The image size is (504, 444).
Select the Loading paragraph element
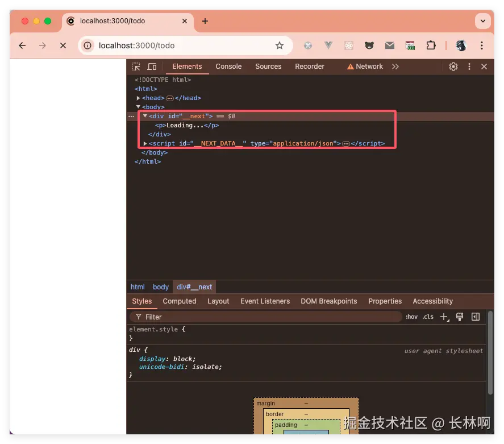[187, 126]
